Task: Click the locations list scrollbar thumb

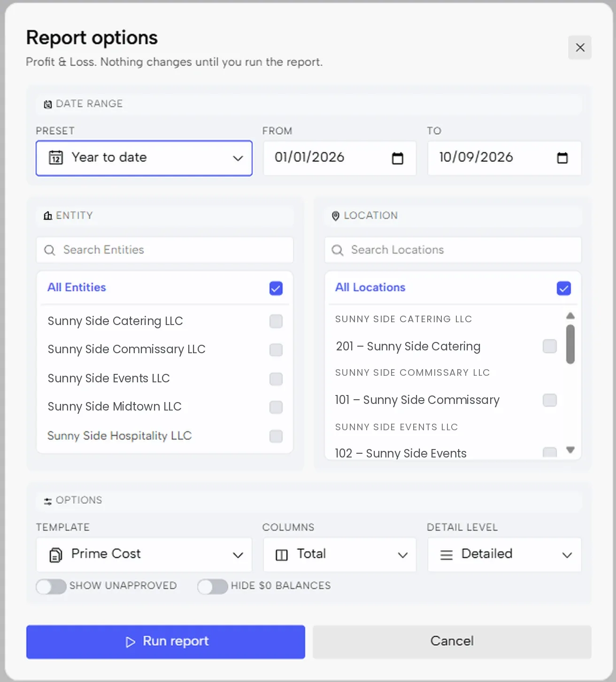Action: 570,344
